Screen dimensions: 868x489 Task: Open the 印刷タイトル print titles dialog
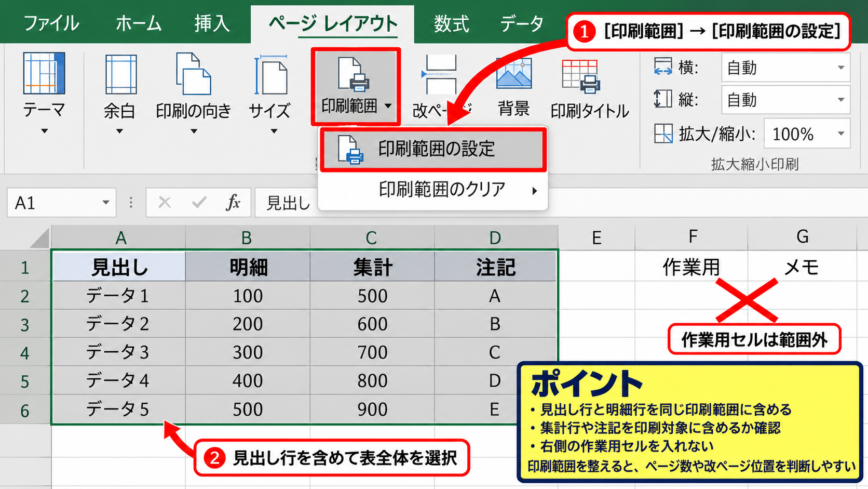(590, 88)
